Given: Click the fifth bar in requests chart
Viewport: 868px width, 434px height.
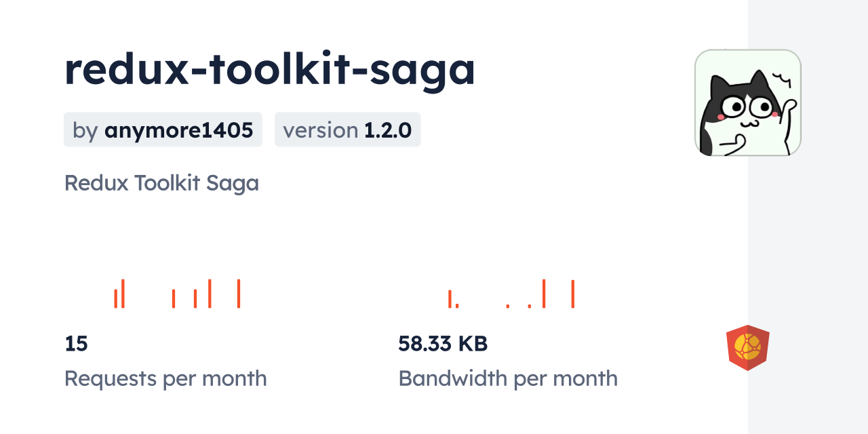Looking at the screenshot, I should tap(210, 294).
